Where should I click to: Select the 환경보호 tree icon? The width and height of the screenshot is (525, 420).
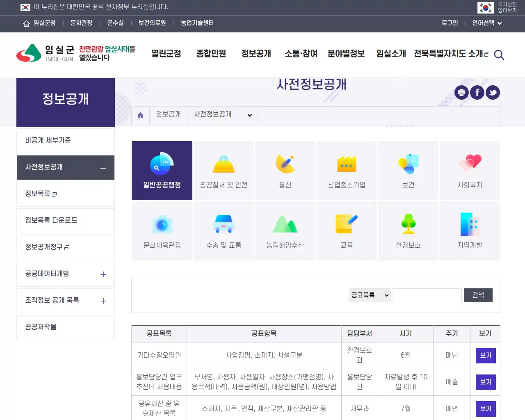(408, 224)
